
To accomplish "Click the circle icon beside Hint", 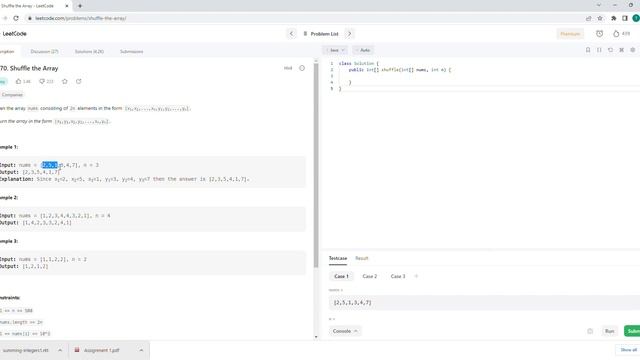I will pos(302,68).
